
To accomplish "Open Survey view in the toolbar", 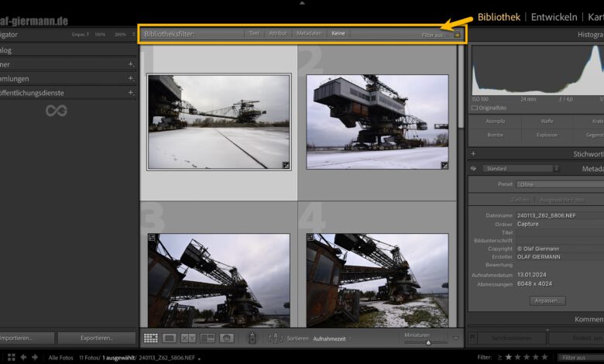I will [208, 338].
